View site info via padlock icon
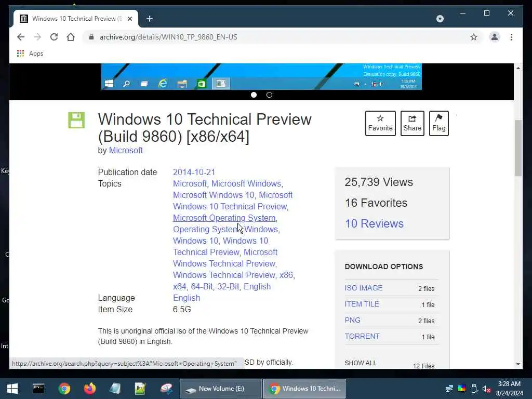532x399 pixels. coord(91,37)
